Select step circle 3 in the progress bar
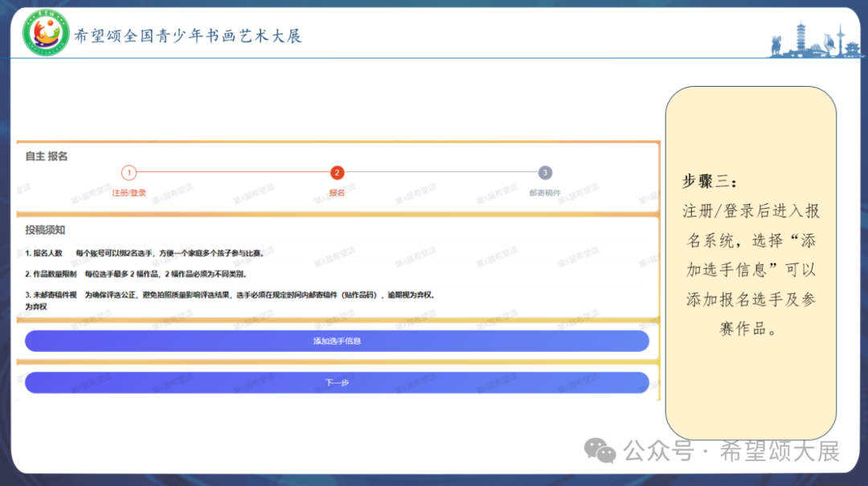Image resolution: width=868 pixels, height=486 pixels. point(545,172)
